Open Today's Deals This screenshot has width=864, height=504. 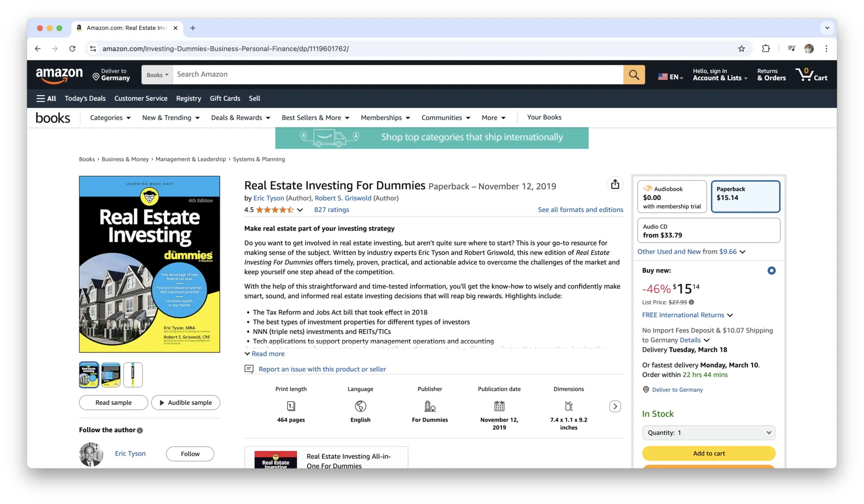[85, 98]
